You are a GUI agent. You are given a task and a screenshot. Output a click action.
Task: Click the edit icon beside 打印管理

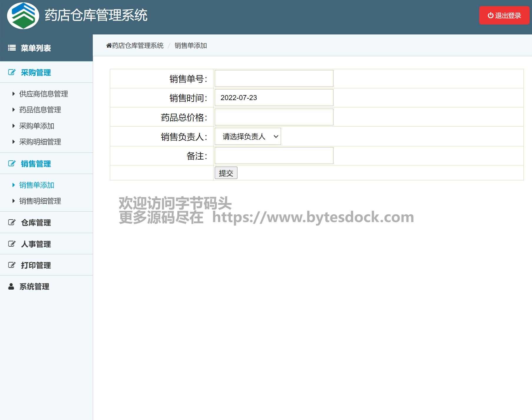click(12, 265)
